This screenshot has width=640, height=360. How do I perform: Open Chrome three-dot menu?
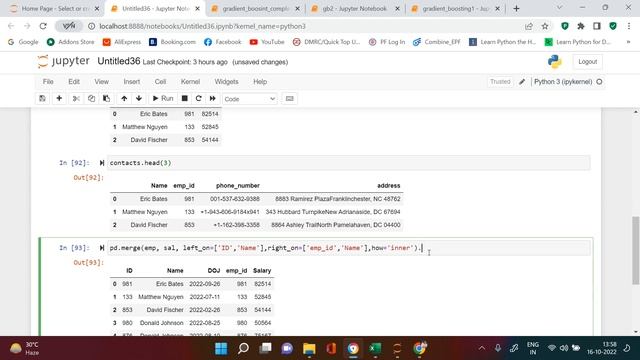(629, 26)
